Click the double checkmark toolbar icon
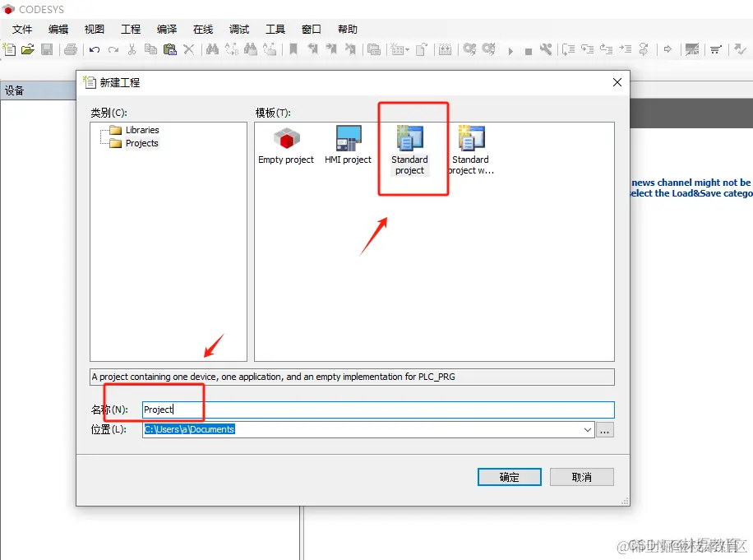This screenshot has height=560, width=753. pos(740,49)
